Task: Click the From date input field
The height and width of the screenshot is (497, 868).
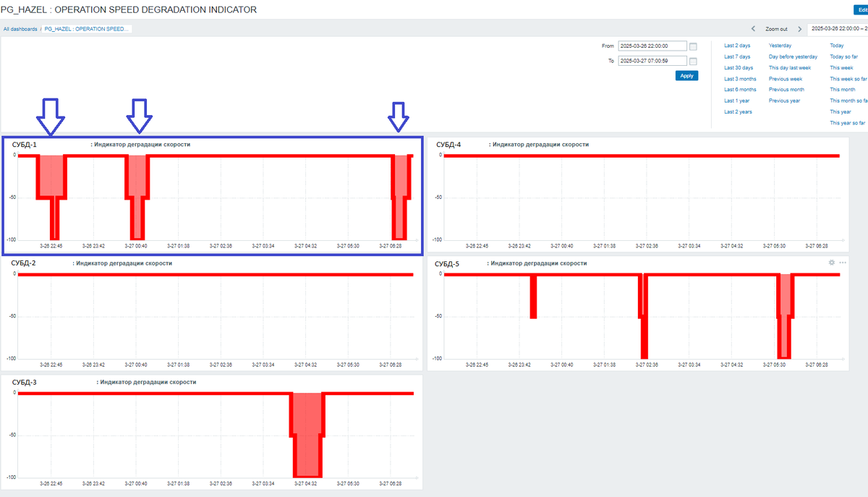Action: [651, 46]
